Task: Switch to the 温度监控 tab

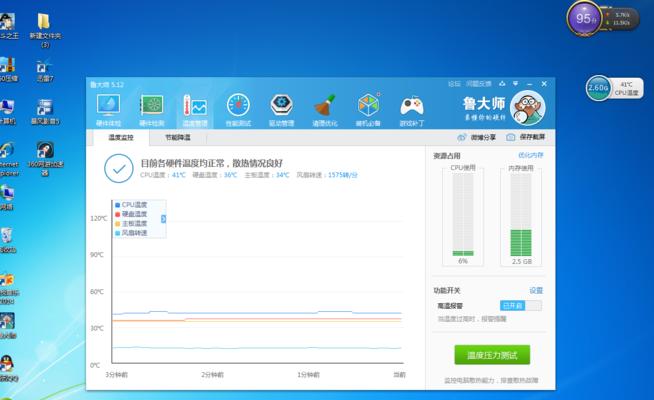Action: click(x=121, y=137)
